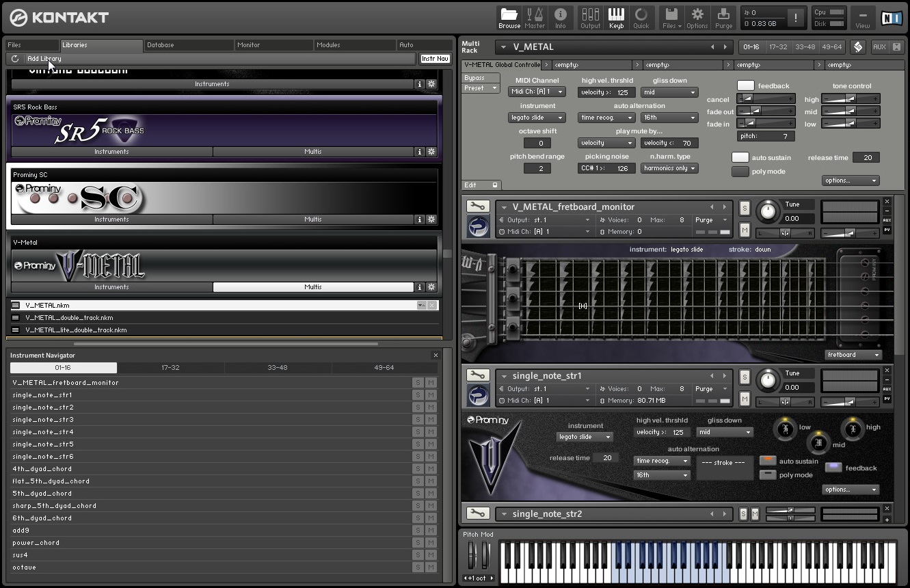910x588 pixels.
Task: Click the Instr Nav button
Action: (x=435, y=59)
